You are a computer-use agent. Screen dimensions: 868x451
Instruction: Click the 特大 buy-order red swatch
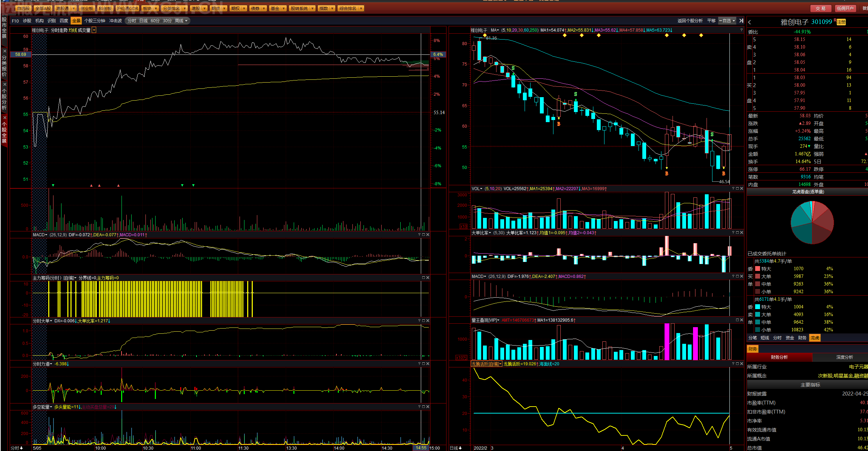click(x=758, y=269)
